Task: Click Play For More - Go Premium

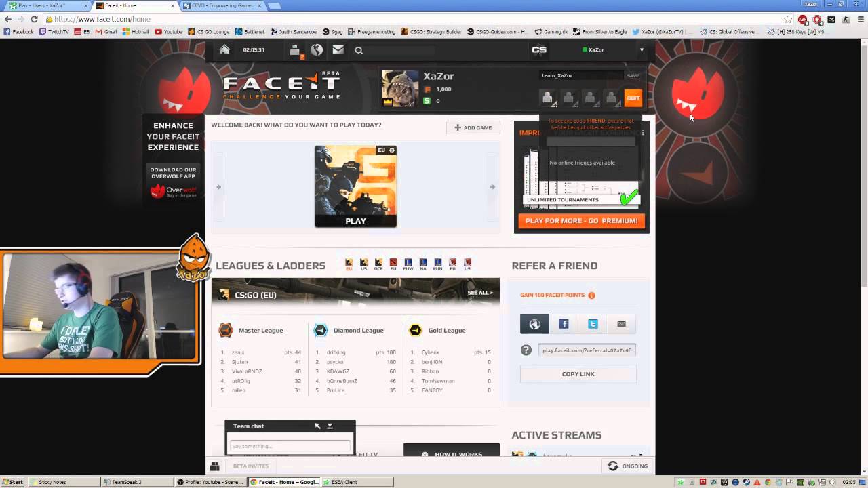Action: click(581, 221)
